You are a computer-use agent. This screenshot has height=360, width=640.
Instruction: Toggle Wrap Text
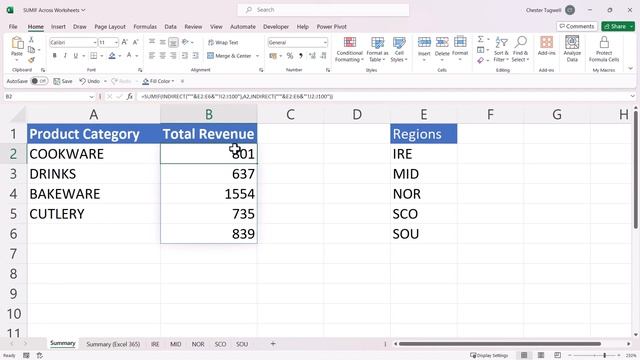click(223, 42)
